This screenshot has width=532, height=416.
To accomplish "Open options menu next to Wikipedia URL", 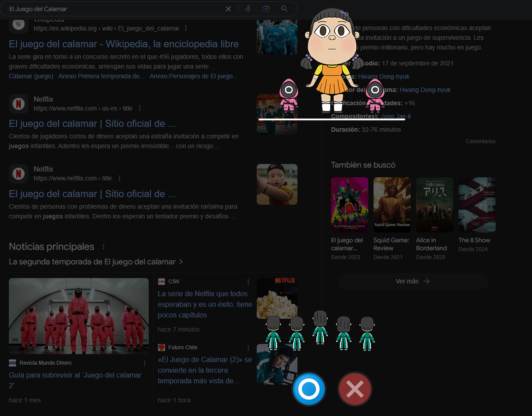I will pos(186,28).
